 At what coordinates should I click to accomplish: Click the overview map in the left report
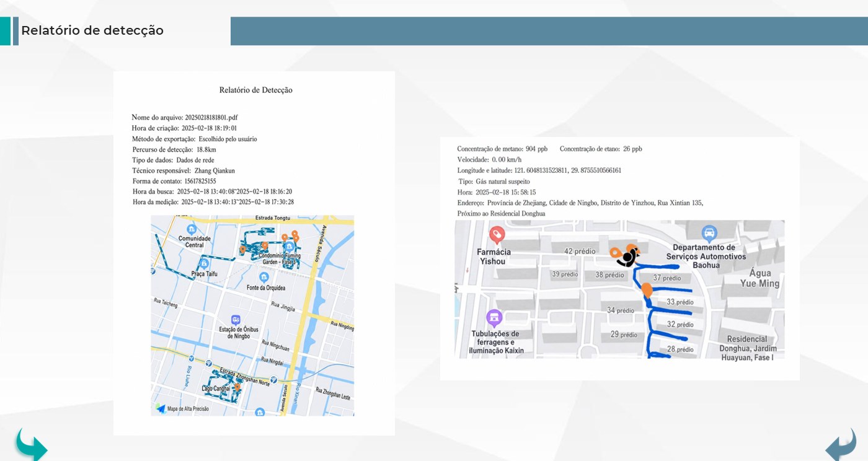tap(252, 315)
